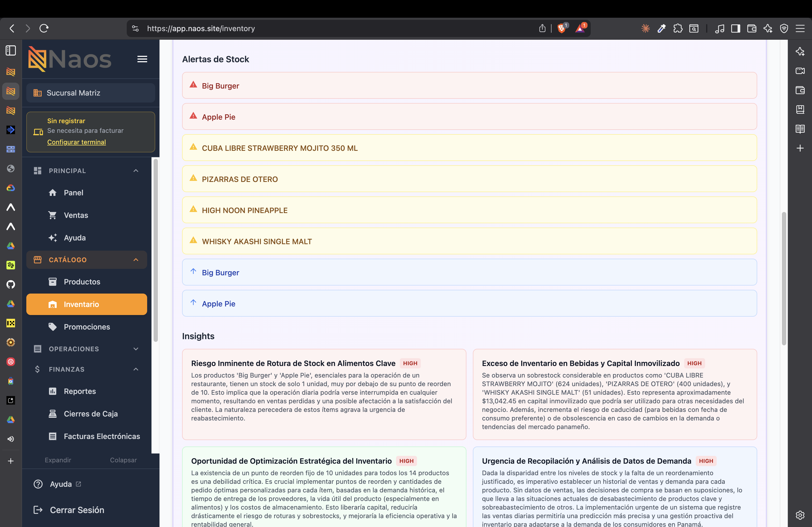Click Colapsar to collapse all sections
The image size is (812, 527).
123,460
